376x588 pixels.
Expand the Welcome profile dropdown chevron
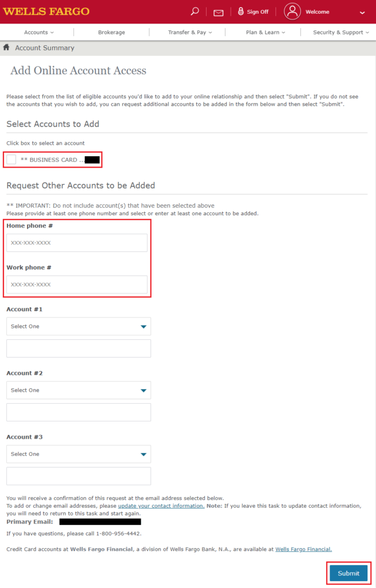pos(362,13)
